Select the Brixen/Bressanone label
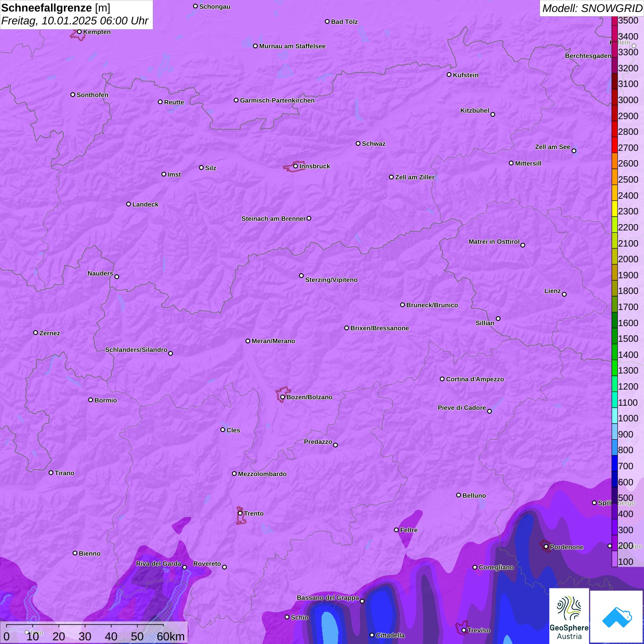The image size is (644, 644). coord(380,328)
